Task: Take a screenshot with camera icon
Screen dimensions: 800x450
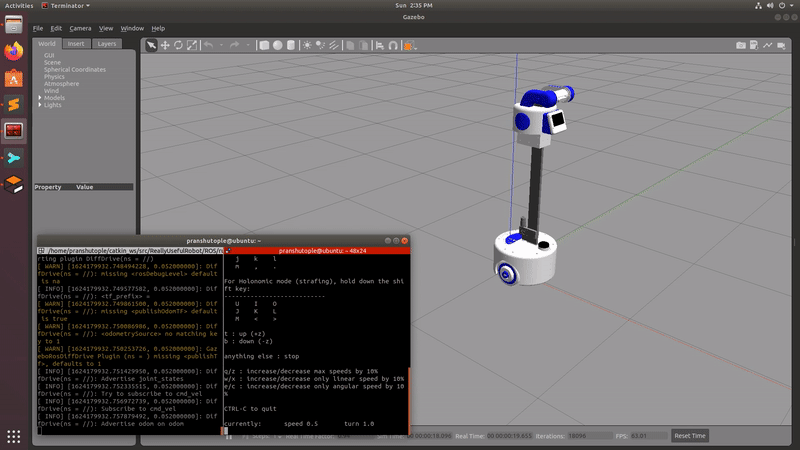Action: click(740, 45)
